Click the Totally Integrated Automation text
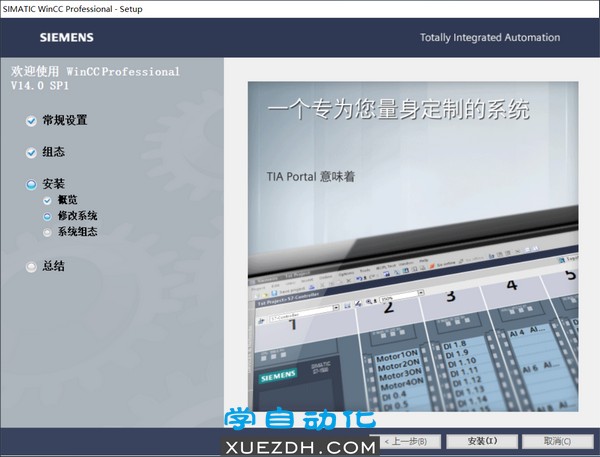This screenshot has width=600, height=457. click(490, 38)
